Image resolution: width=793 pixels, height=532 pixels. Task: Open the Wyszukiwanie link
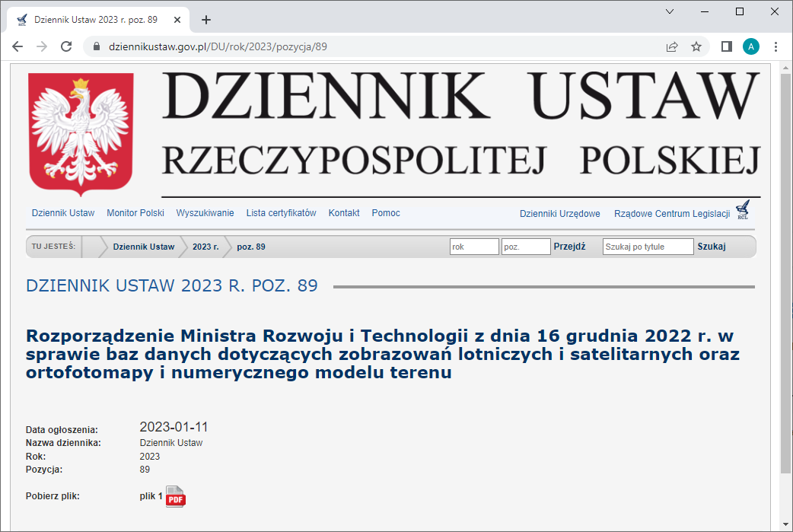click(205, 213)
